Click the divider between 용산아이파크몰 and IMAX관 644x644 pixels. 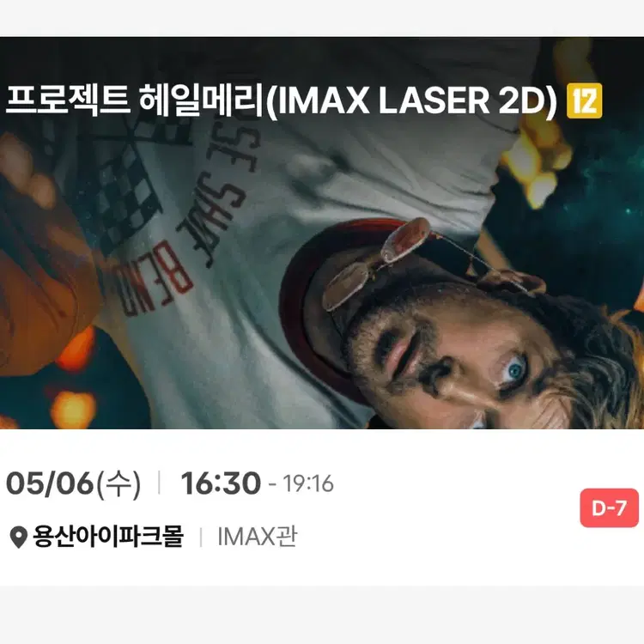(201, 537)
